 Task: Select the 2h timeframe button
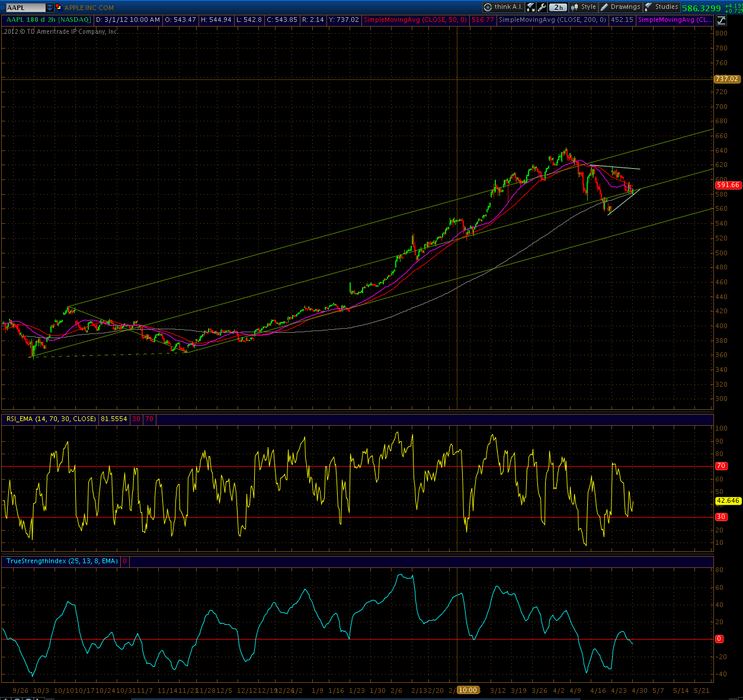tap(558, 8)
